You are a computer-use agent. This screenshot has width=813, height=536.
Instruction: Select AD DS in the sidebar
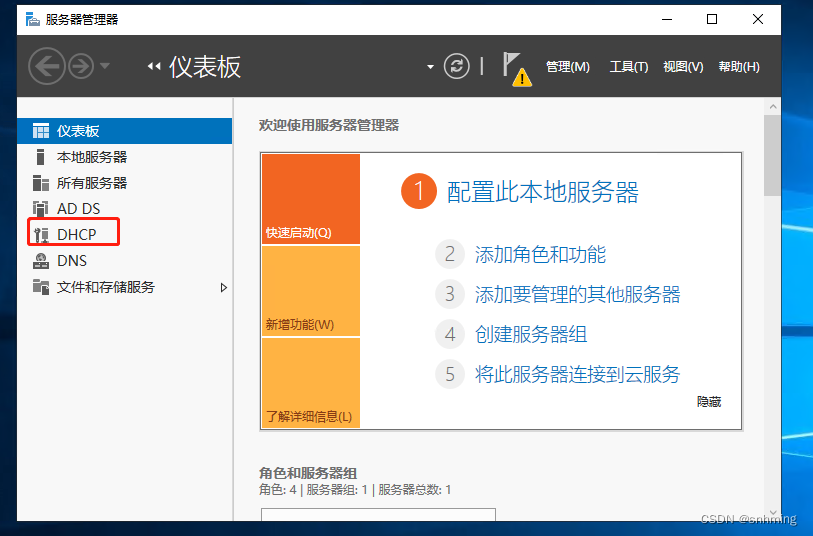point(78,209)
